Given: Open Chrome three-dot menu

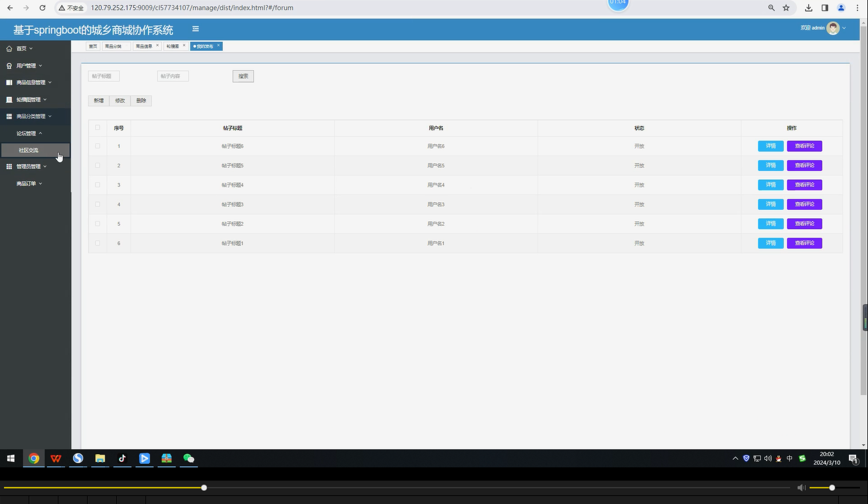Looking at the screenshot, I should point(857,8).
